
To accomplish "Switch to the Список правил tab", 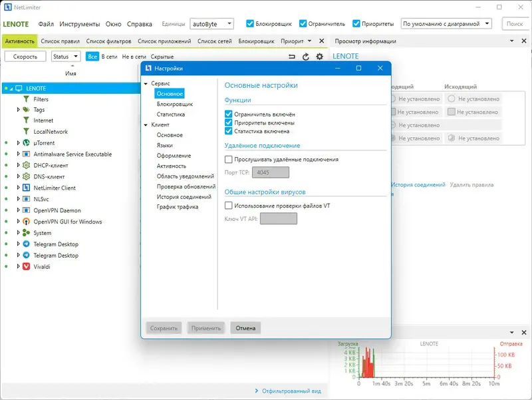I will [60, 41].
